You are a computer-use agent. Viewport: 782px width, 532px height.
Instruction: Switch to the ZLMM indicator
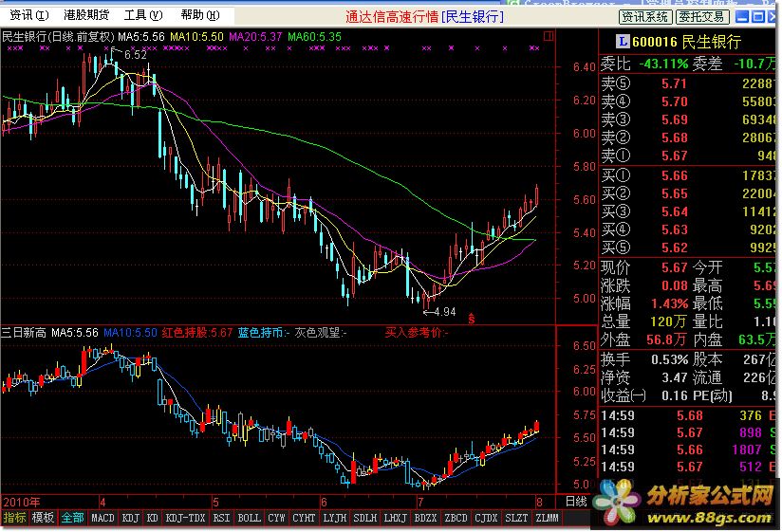point(547,518)
